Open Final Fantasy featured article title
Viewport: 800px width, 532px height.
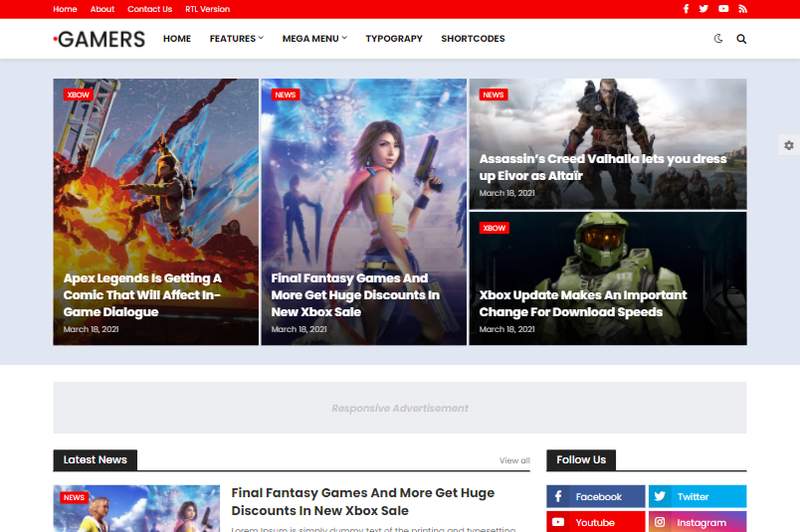pos(355,294)
